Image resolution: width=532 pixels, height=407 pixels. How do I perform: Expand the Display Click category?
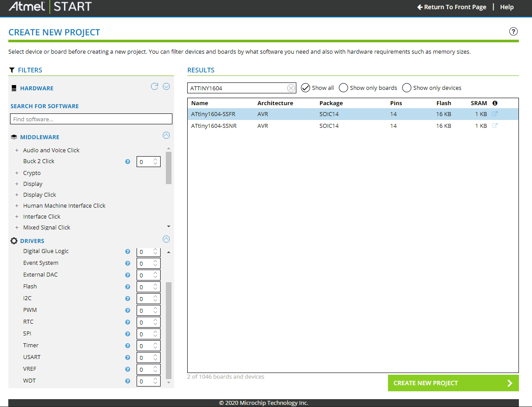point(17,195)
